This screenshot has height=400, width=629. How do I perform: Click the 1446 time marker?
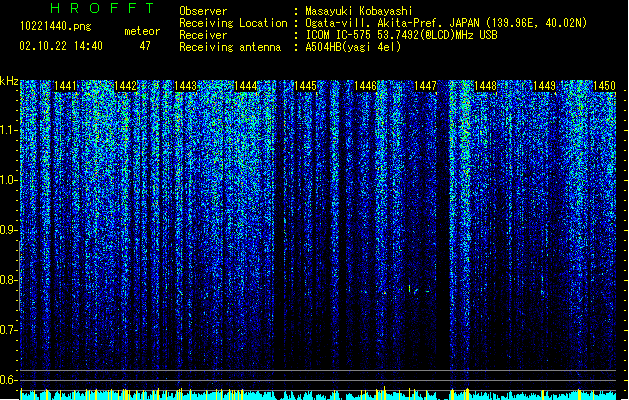point(365,86)
